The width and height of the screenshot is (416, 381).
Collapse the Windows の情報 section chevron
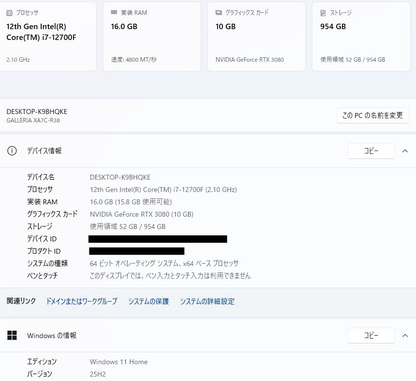405,335
